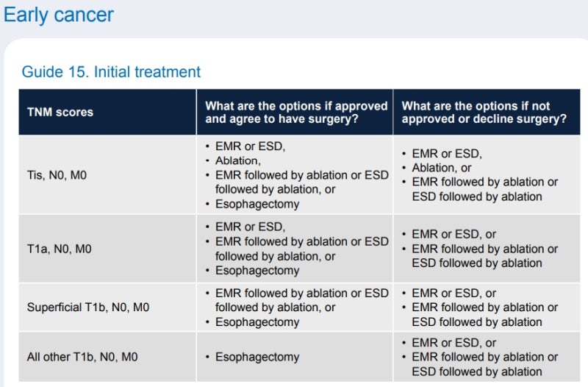588x387 pixels.
Task: Click 'EMR or ESD, or' in the All other T1b row
Action: (453, 343)
